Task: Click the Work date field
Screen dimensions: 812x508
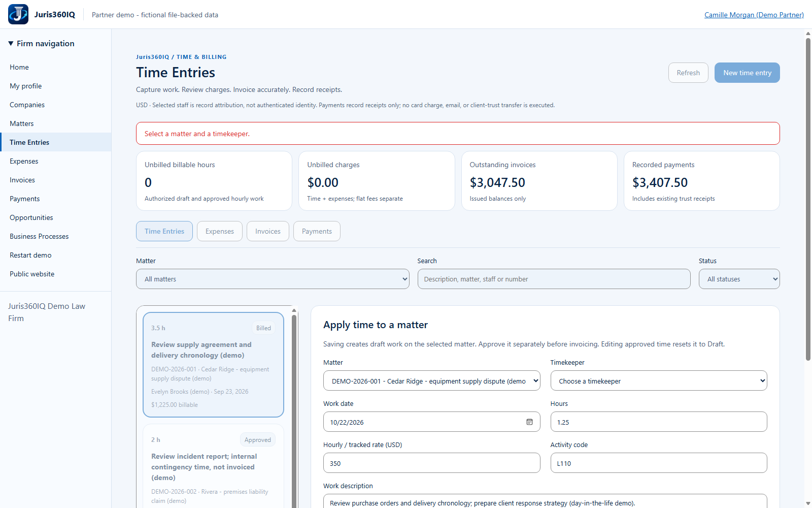Action: [x=432, y=422]
